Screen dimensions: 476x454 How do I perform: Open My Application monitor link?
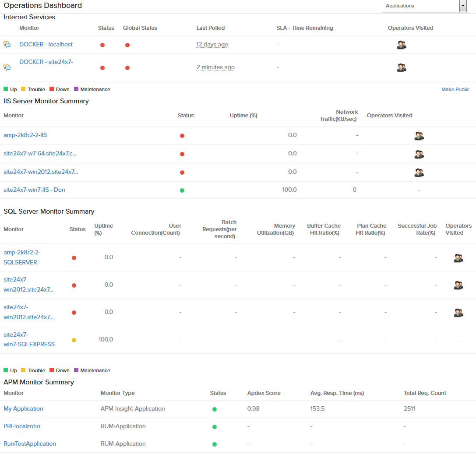24,408
